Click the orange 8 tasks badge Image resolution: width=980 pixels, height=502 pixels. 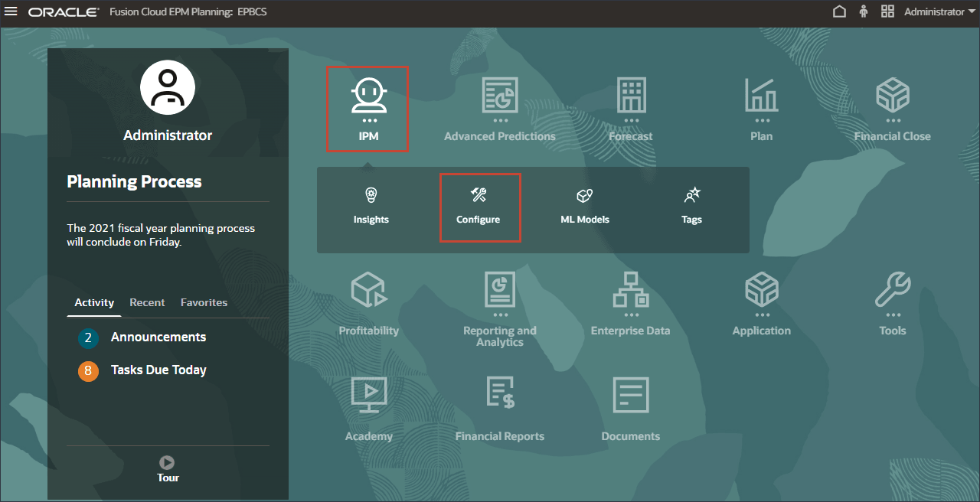coord(88,371)
